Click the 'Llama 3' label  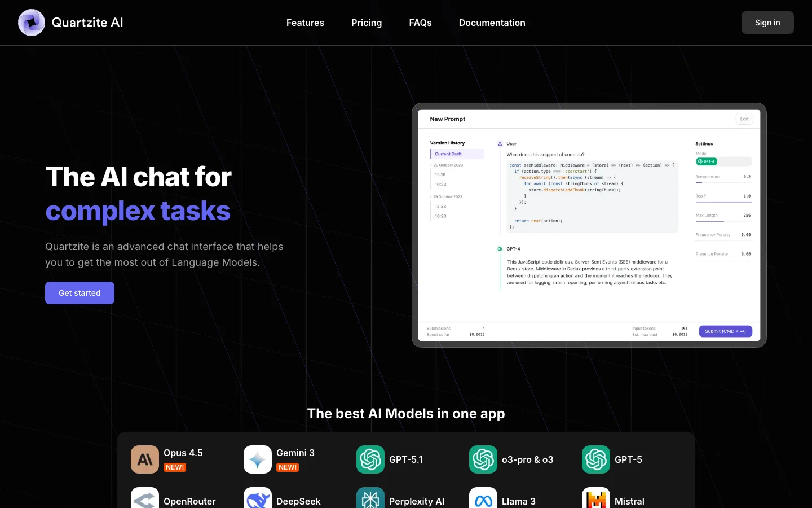point(519,501)
